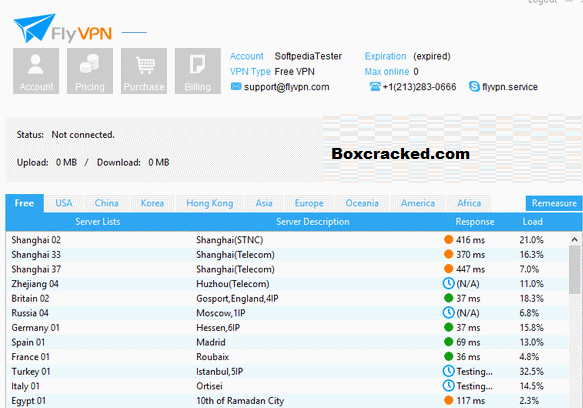Click the email envelope icon

236,86
